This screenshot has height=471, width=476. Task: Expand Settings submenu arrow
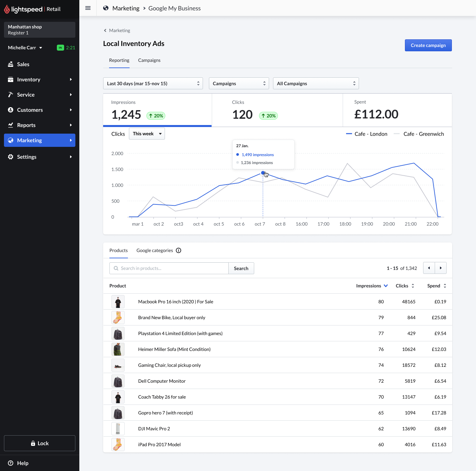point(71,157)
